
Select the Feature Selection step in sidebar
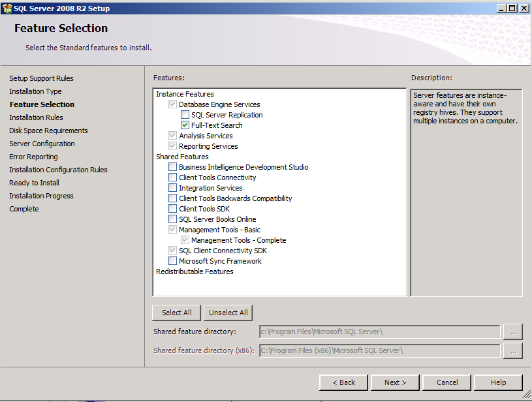(42, 104)
